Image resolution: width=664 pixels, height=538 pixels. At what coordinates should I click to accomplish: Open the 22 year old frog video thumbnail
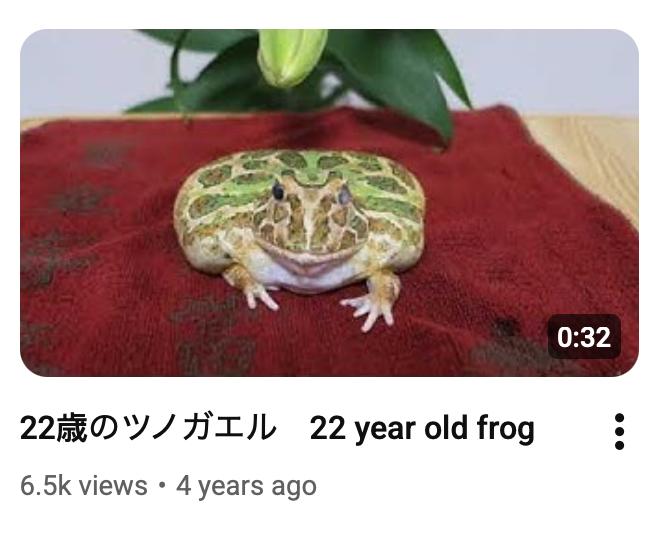[x=329, y=202]
